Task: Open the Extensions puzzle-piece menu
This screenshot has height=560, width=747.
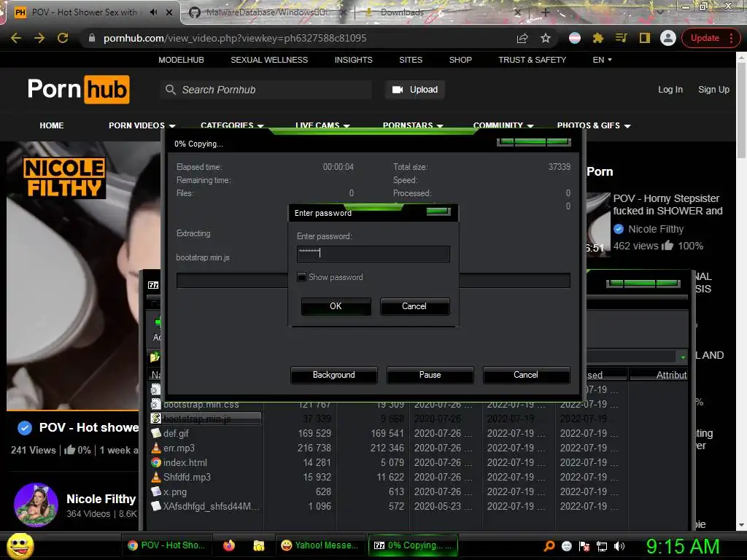Action: coord(597,38)
